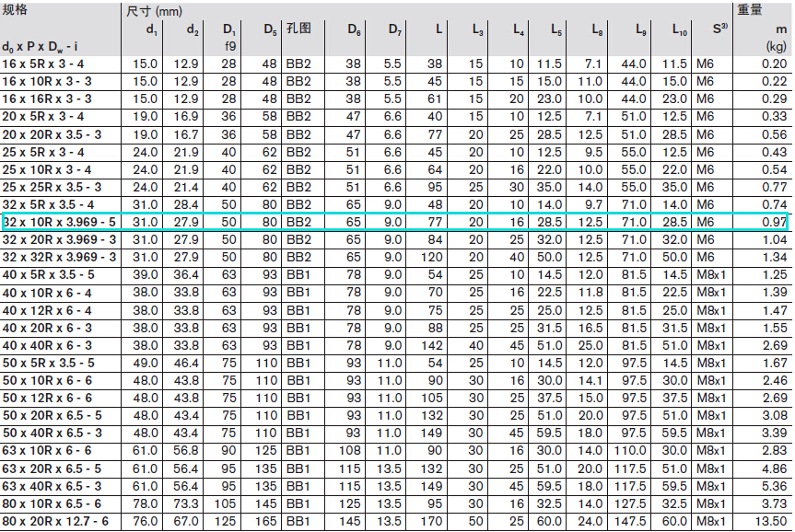
Task: Click the (kg) unit label
Action: 776,45
